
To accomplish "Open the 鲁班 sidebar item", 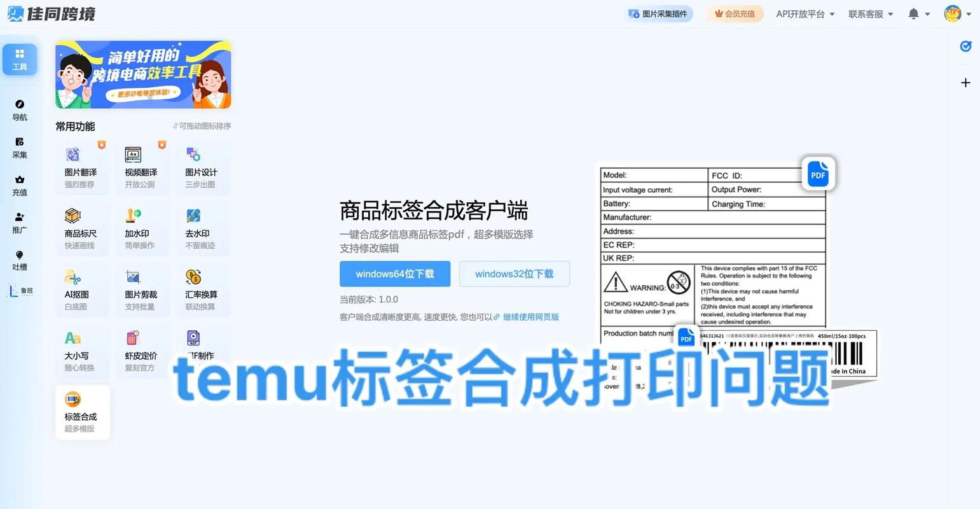I will pos(20,291).
